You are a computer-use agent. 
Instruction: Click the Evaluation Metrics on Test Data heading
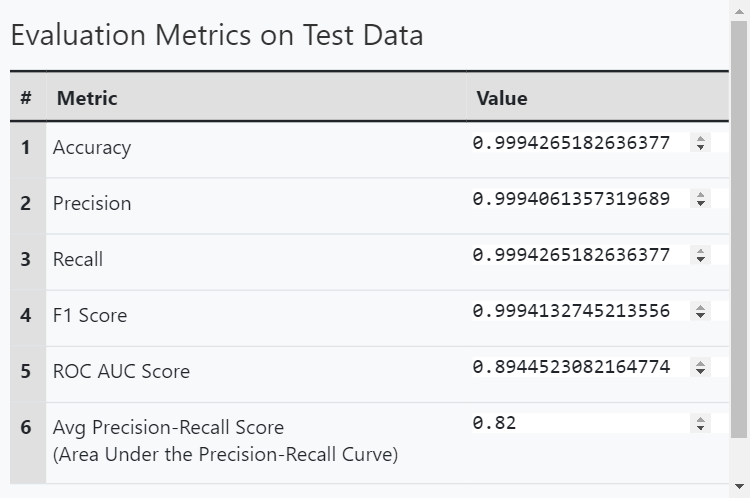[x=217, y=36]
